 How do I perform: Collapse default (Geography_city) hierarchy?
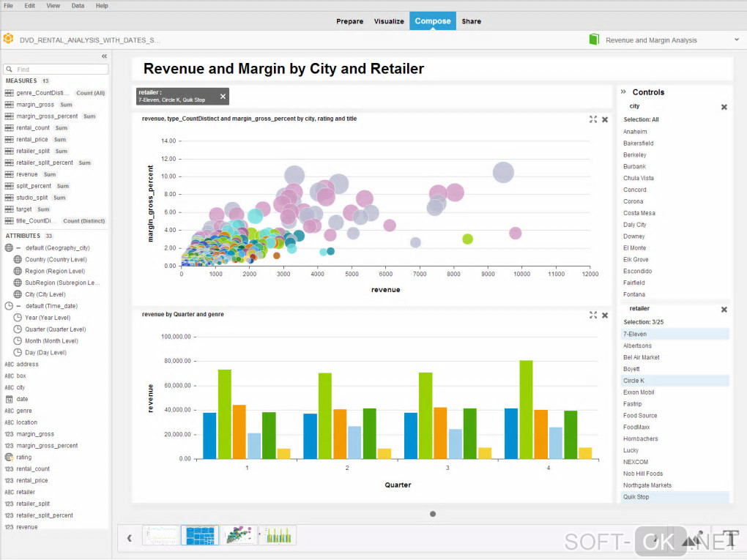(x=18, y=248)
